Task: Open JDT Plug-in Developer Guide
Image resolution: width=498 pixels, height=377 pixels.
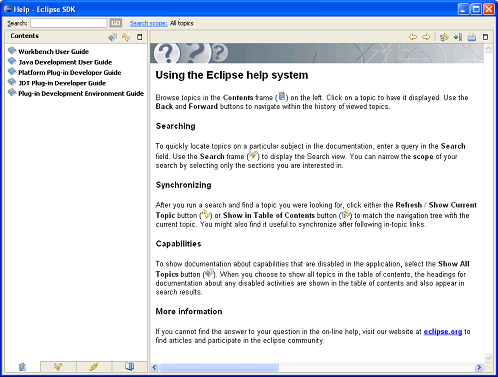Action: tap(62, 83)
